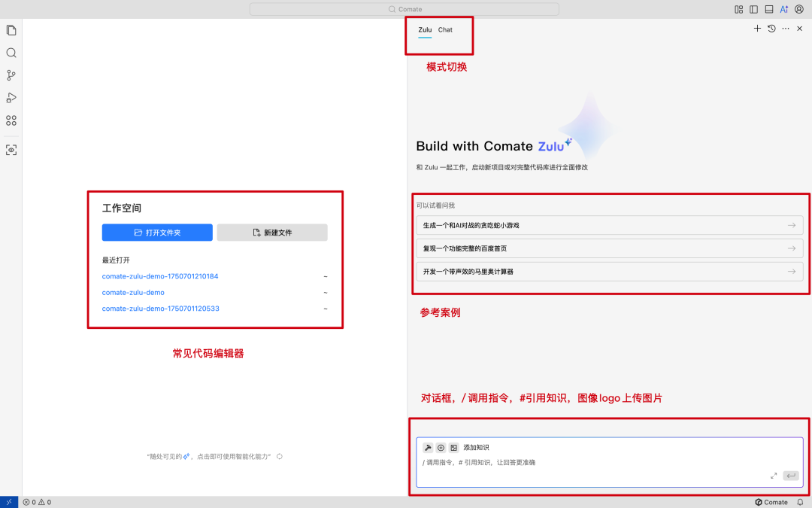The height and width of the screenshot is (508, 812).
Task: Select the 复现百度首页 suggestion prompt
Action: coord(610,249)
